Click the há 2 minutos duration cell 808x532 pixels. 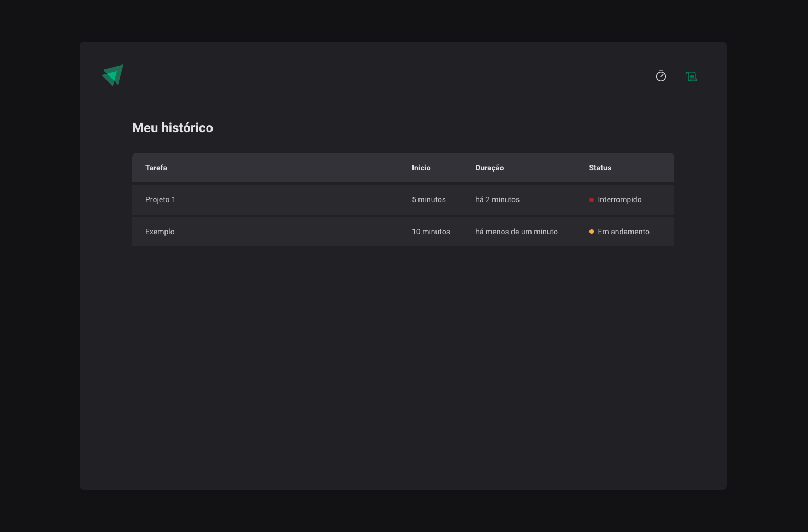point(497,199)
